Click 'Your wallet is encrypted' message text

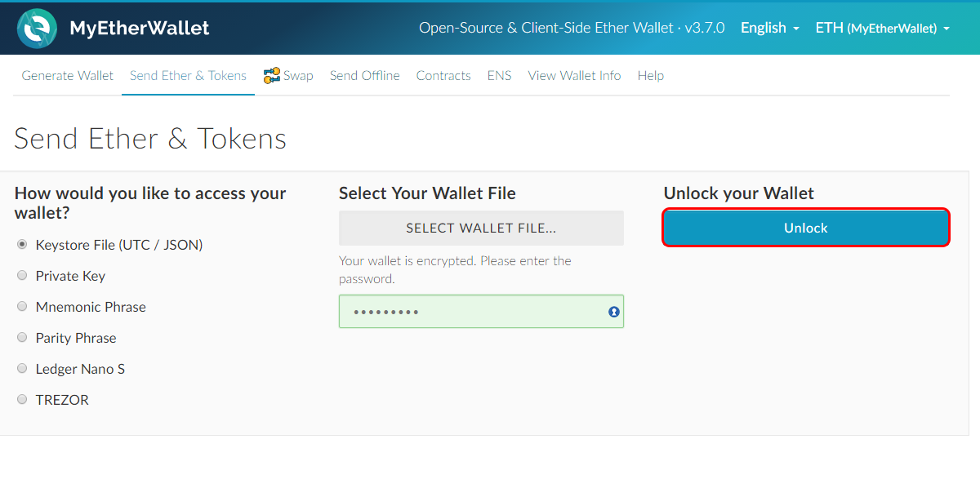[455, 269]
